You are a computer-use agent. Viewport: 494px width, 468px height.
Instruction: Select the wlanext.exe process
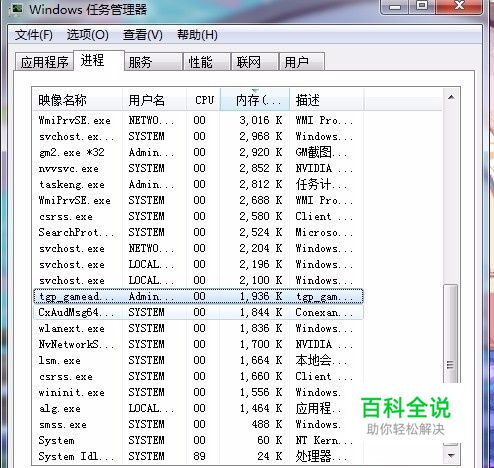coord(198,328)
